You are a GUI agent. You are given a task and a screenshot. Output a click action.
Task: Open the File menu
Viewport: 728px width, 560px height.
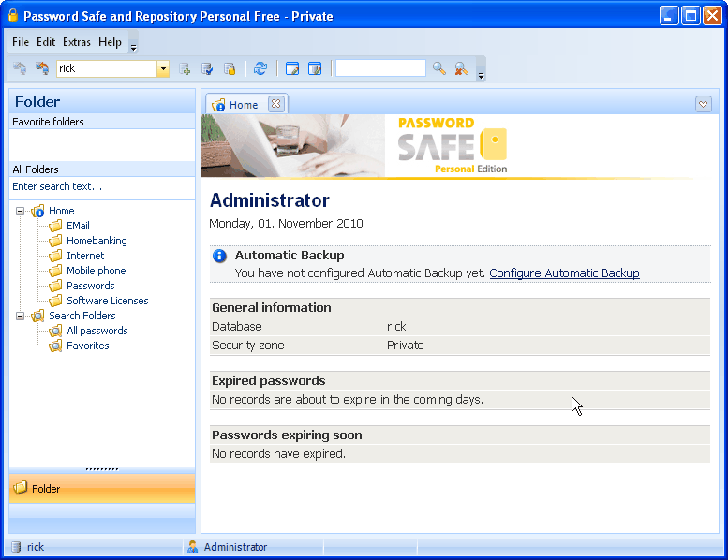[21, 42]
